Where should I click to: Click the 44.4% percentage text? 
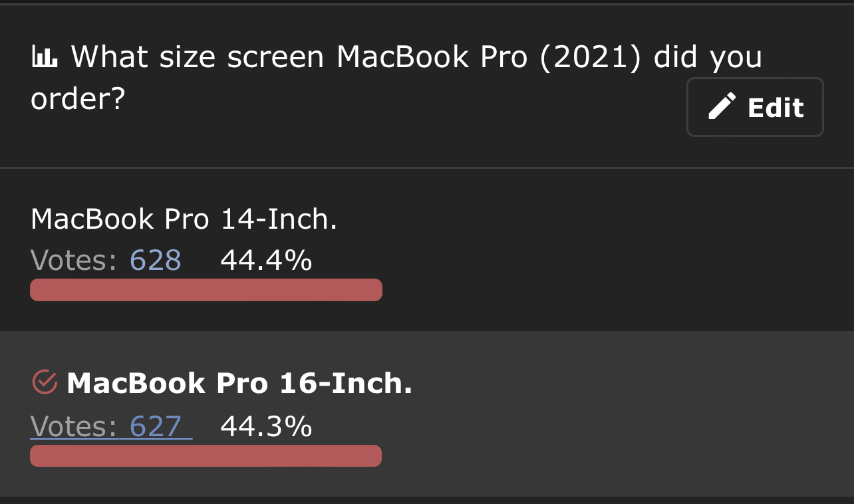click(266, 260)
